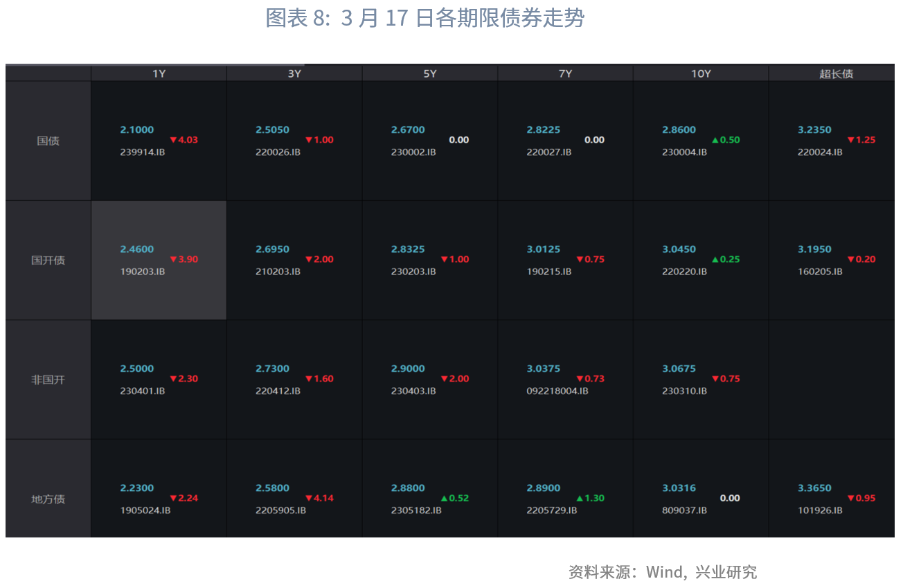Screen dimensions: 903x588
Task: Click the green up arrow beside 0.50
Action: (x=715, y=140)
